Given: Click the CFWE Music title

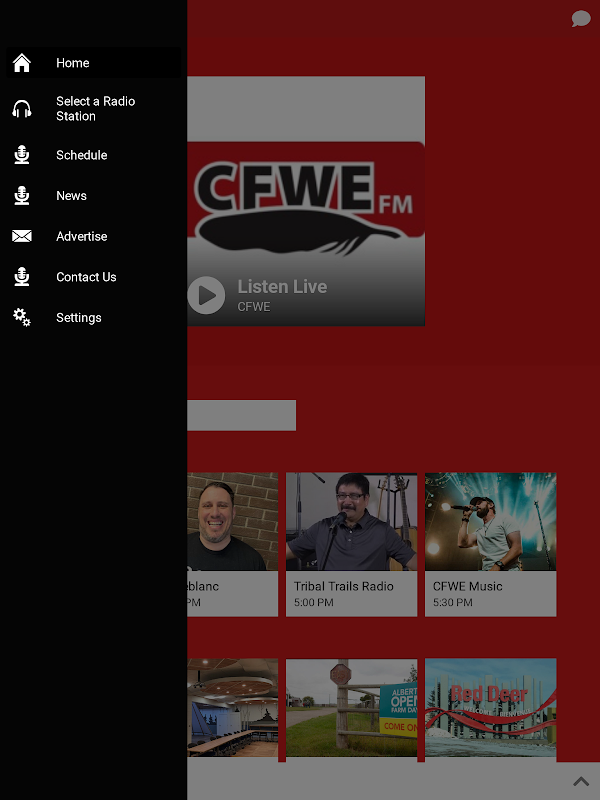Looking at the screenshot, I should pyautogui.click(x=467, y=586).
